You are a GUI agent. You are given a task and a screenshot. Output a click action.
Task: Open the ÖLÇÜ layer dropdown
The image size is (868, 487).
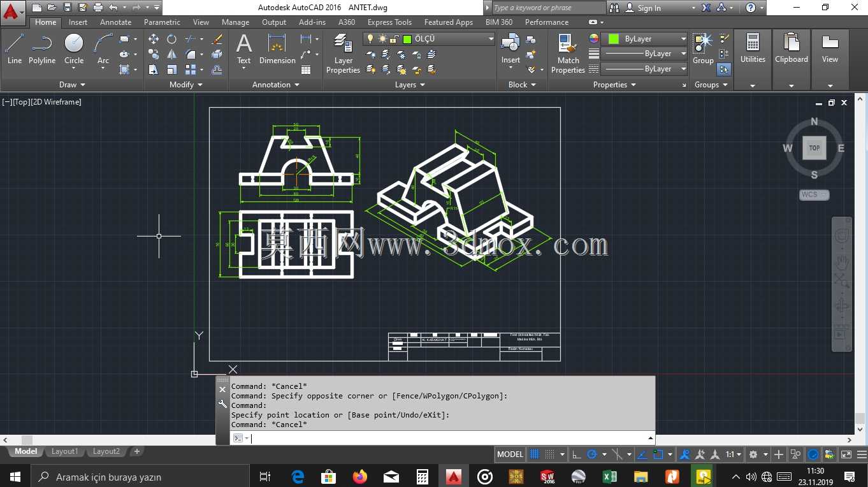[x=429, y=39]
